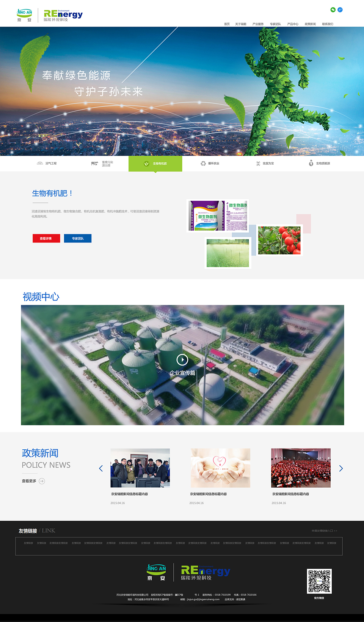Select the 畜禽污染源治理 tab
The image size is (364, 622).
pos(102,164)
